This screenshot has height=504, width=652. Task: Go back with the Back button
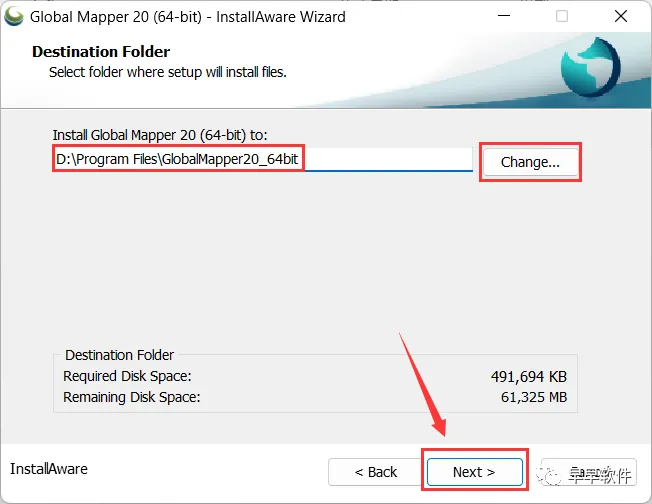pos(375,472)
